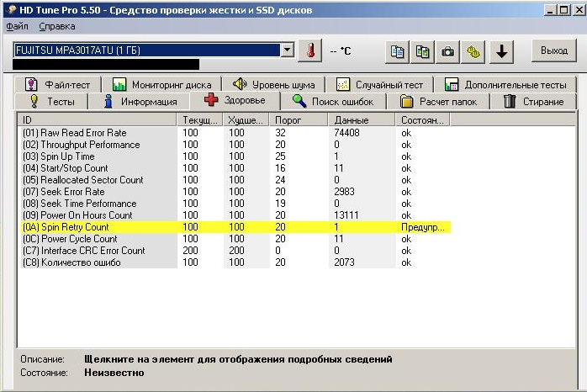Sort by the Состоян... column header

tap(423, 119)
